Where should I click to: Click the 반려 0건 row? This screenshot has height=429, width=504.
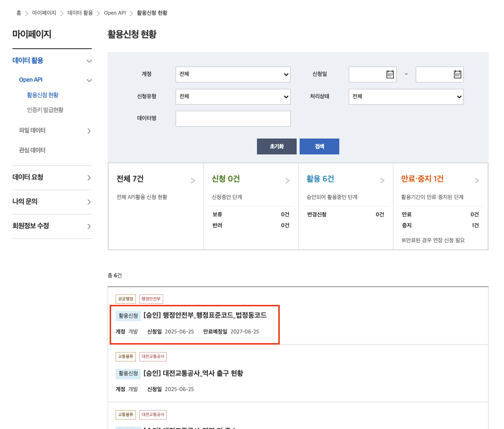251,225
